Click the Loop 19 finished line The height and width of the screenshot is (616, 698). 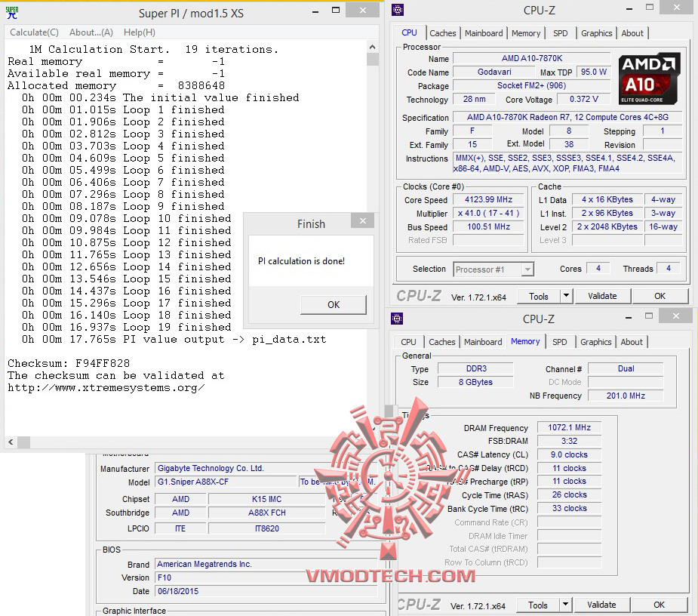coord(127,328)
